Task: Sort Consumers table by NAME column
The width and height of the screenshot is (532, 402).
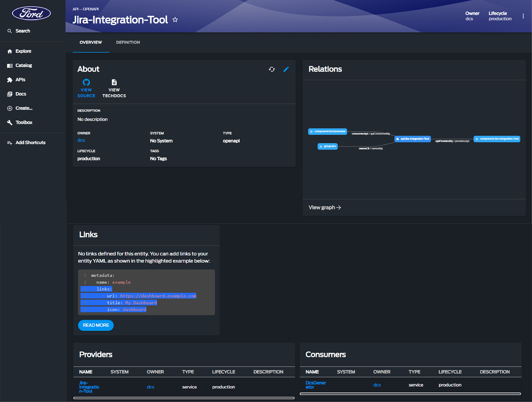Action: [x=312, y=372]
